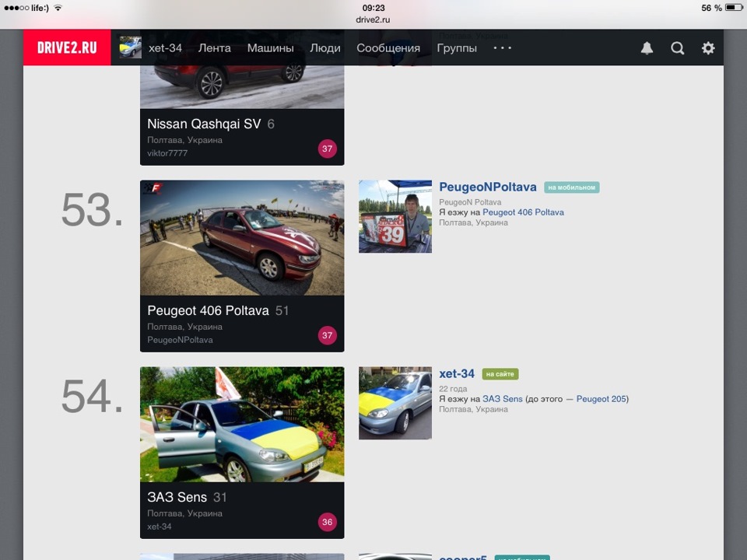Image resolution: width=747 pixels, height=560 pixels.
Task: Open the ЗАЗ Sens link in description
Action: [x=502, y=399]
